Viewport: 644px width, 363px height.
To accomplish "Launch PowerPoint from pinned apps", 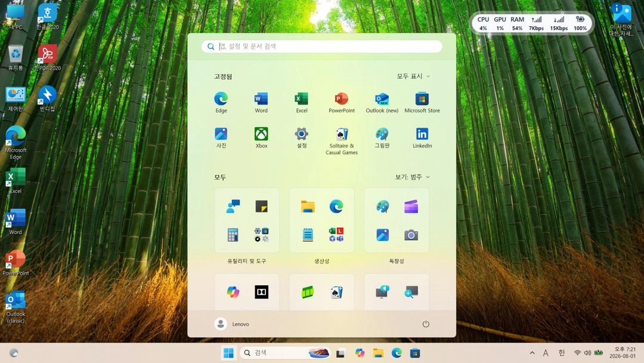I will 342,102.
